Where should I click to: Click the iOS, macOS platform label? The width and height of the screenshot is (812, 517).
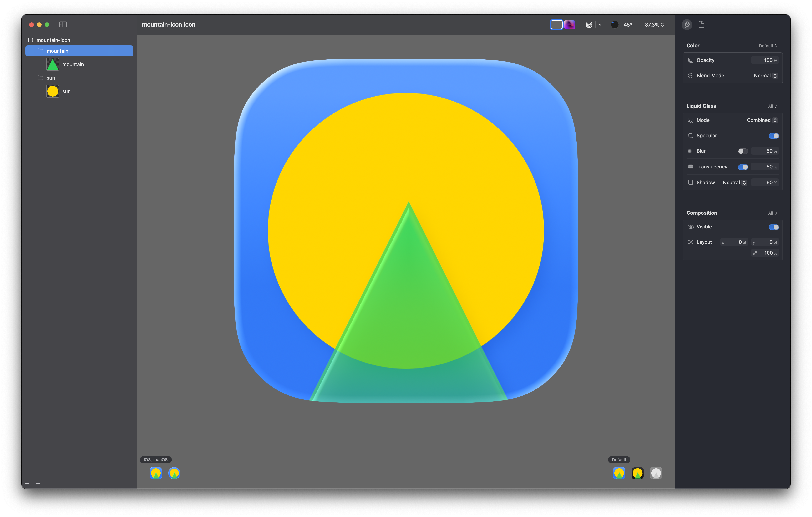(156, 460)
